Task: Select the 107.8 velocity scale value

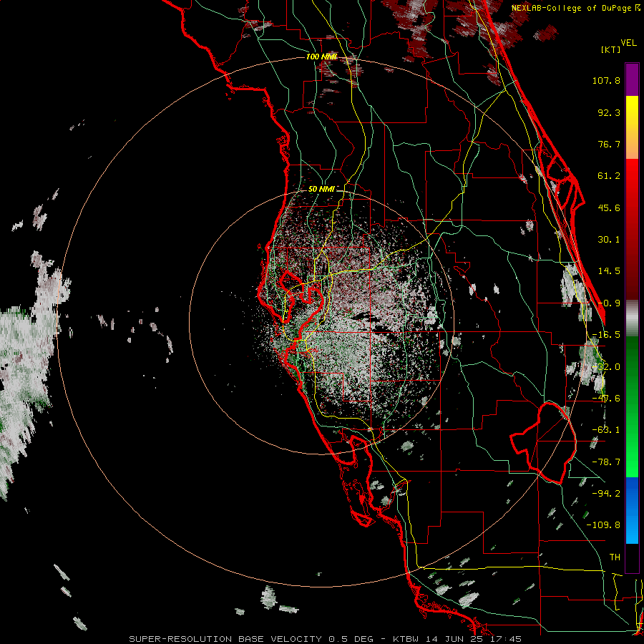Action: point(606,80)
